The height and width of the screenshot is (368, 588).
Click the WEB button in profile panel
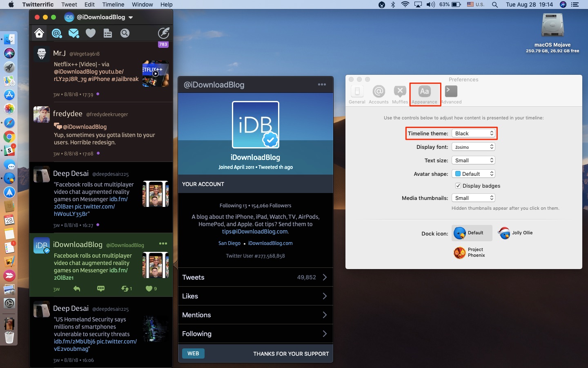pos(193,354)
